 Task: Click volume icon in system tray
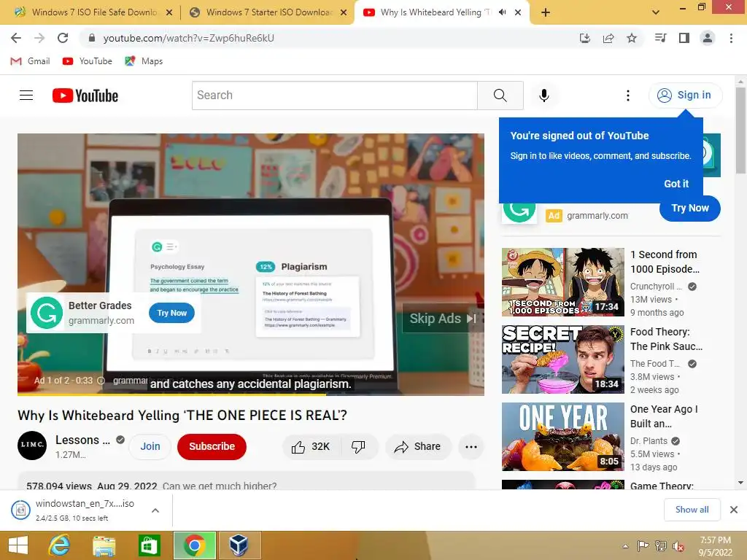[x=678, y=546]
